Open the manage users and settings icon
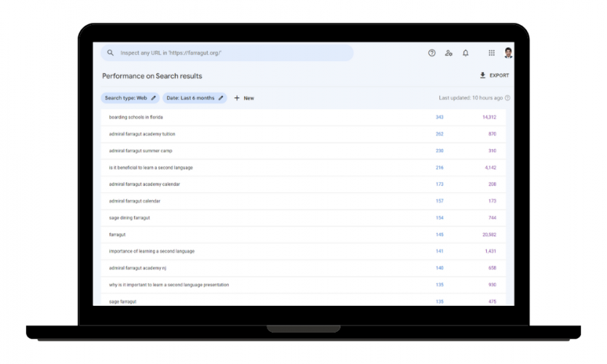The width and height of the screenshot is (607, 364). point(449,53)
